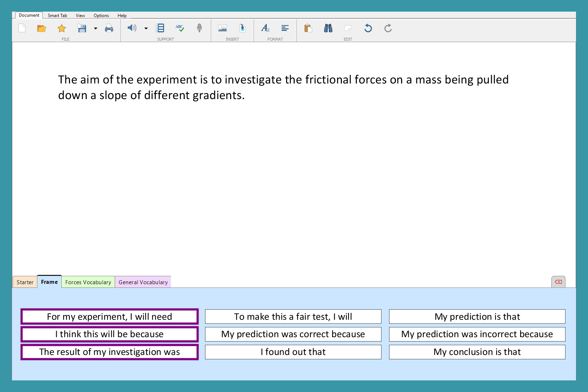This screenshot has width=588, height=392.
Task: Insert 'My prediction was incorrect because'
Action: [477, 334]
